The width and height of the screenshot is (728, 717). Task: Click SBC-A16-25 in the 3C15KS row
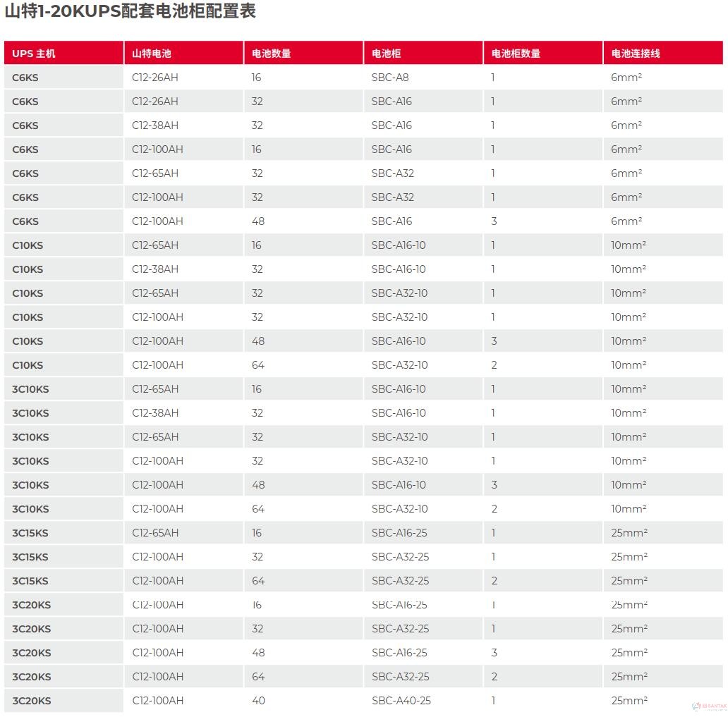click(x=399, y=533)
